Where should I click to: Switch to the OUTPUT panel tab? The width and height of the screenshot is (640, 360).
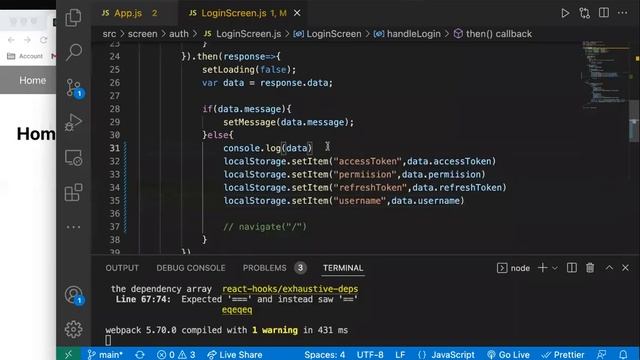point(122,268)
